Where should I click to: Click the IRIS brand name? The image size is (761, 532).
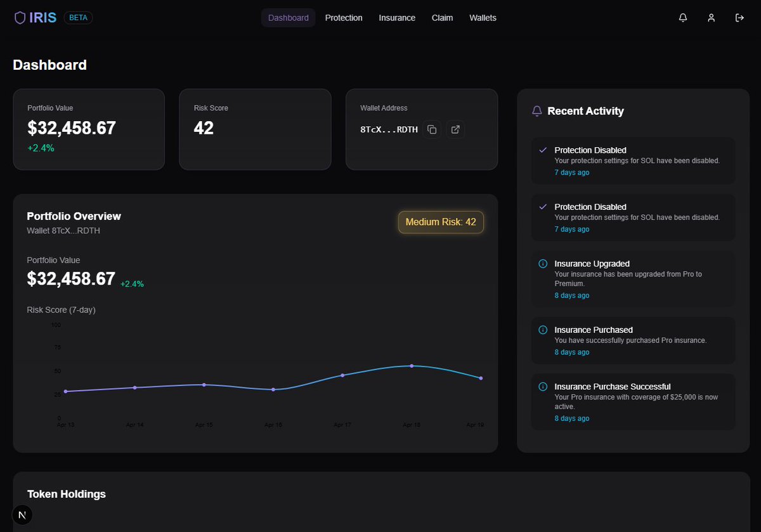(44, 18)
